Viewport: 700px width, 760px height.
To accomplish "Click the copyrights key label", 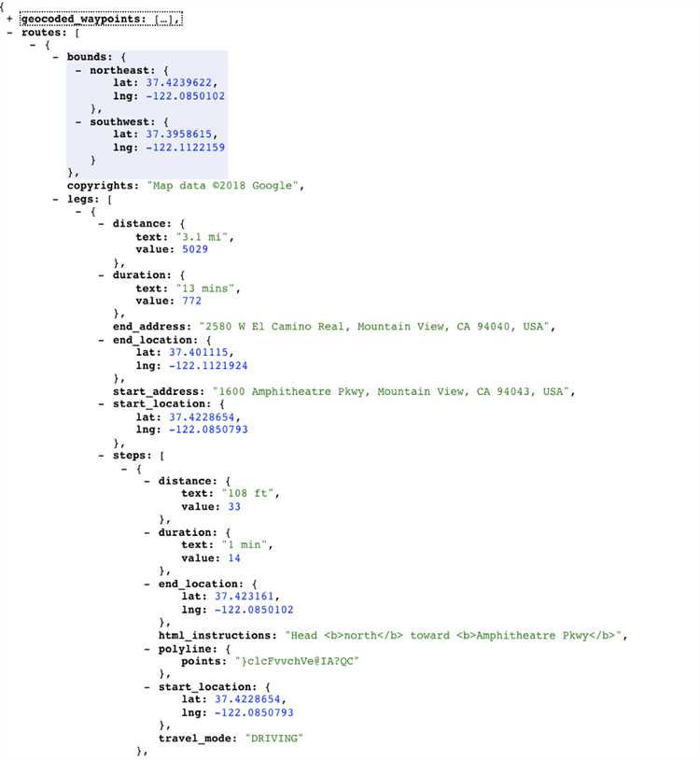I will click(x=103, y=186).
